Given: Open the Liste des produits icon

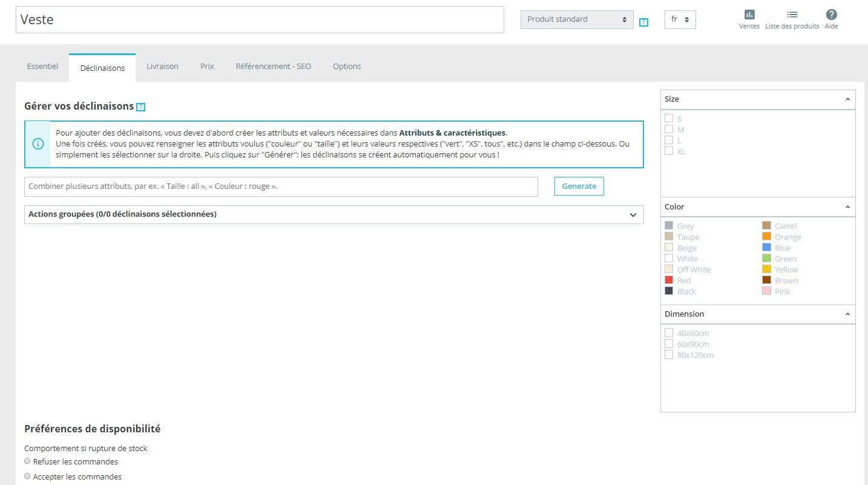Looking at the screenshot, I should (x=792, y=15).
